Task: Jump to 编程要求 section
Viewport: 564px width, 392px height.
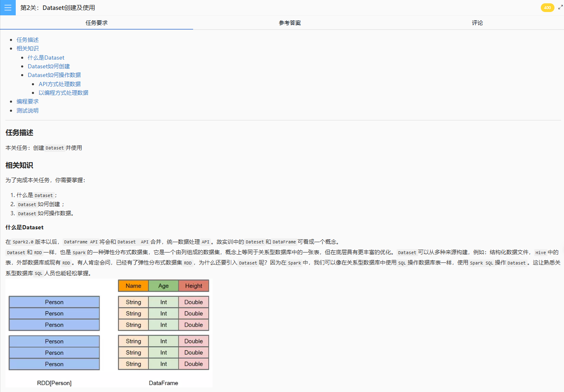Action: 27,101
